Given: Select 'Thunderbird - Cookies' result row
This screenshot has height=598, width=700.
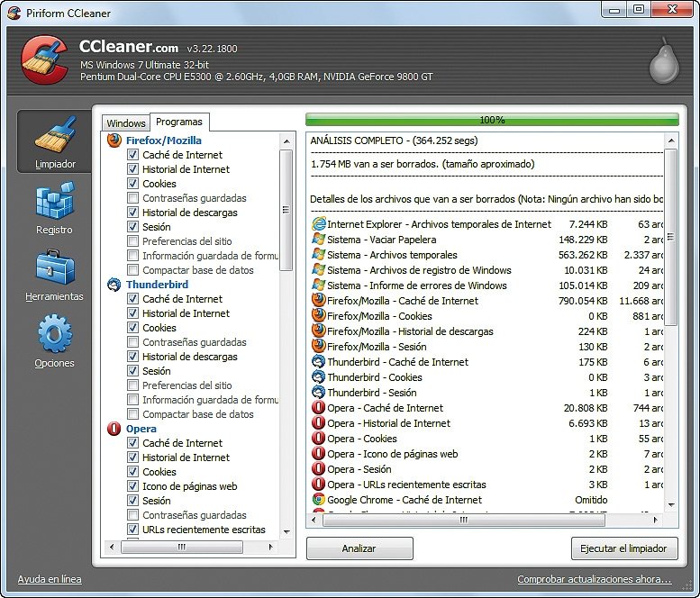Looking at the screenshot, I should click(x=486, y=377).
